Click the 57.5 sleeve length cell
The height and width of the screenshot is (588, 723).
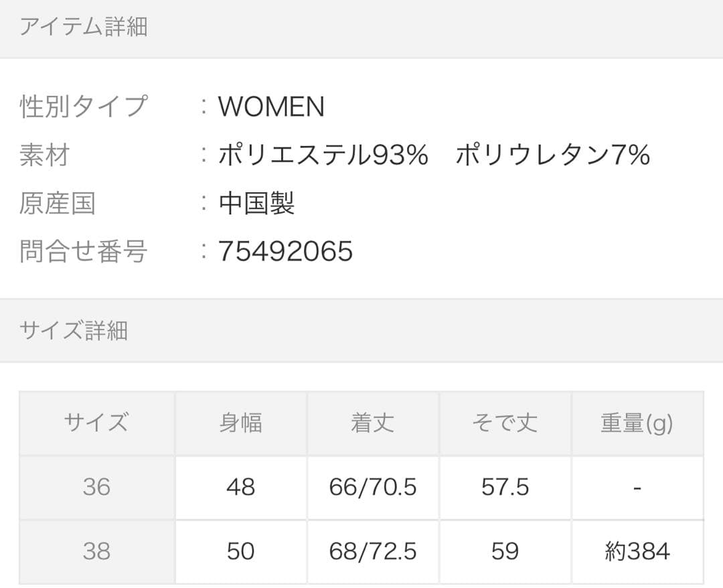[504, 487]
